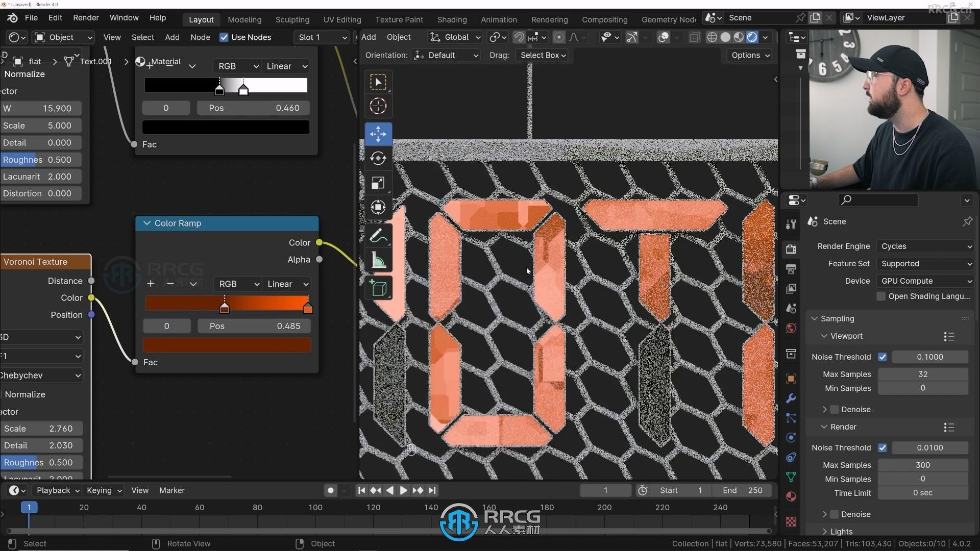This screenshot has width=980, height=551.
Task: Toggle viewport overlays button
Action: tap(663, 37)
